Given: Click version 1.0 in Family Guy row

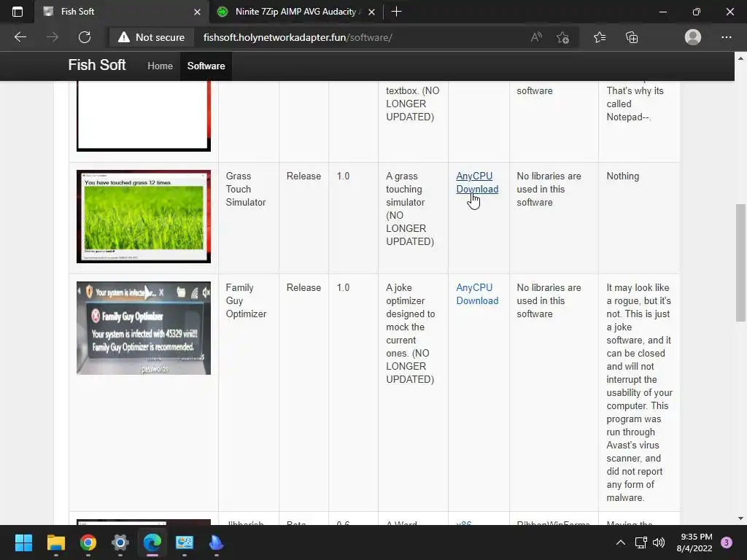Looking at the screenshot, I should 343,287.
